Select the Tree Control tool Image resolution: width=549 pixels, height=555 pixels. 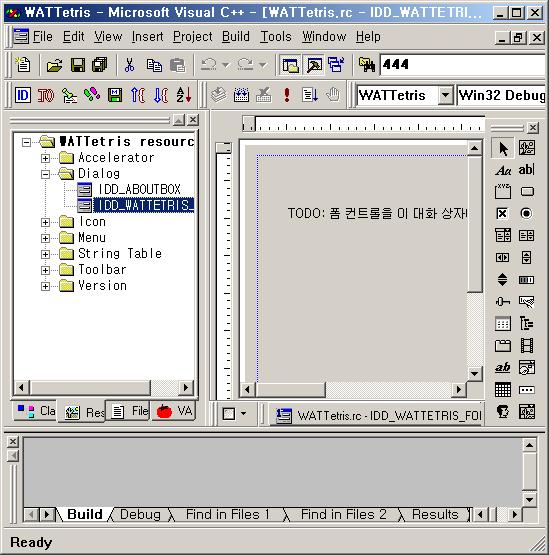(526, 324)
